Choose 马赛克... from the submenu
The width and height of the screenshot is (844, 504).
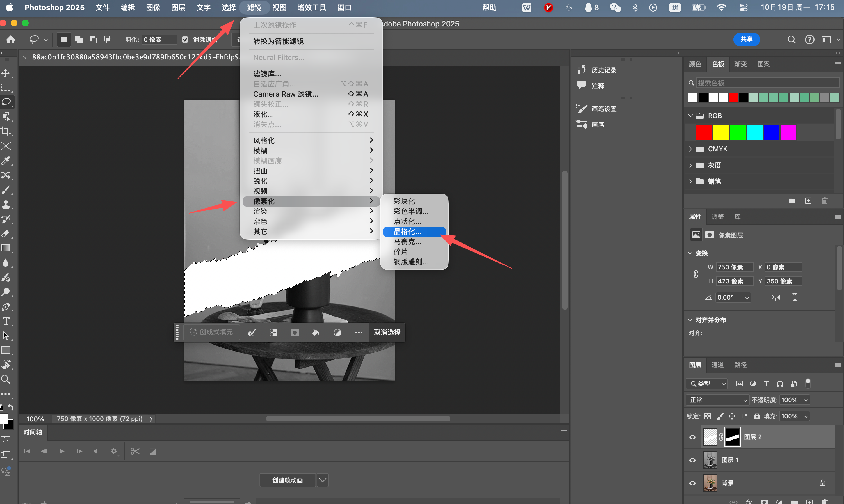point(414,242)
